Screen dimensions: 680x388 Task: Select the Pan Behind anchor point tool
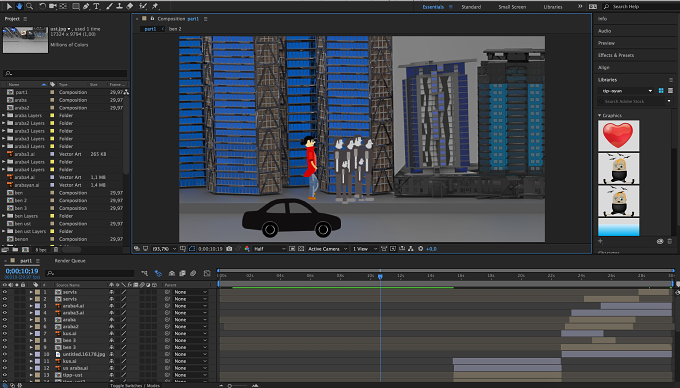[63, 6]
